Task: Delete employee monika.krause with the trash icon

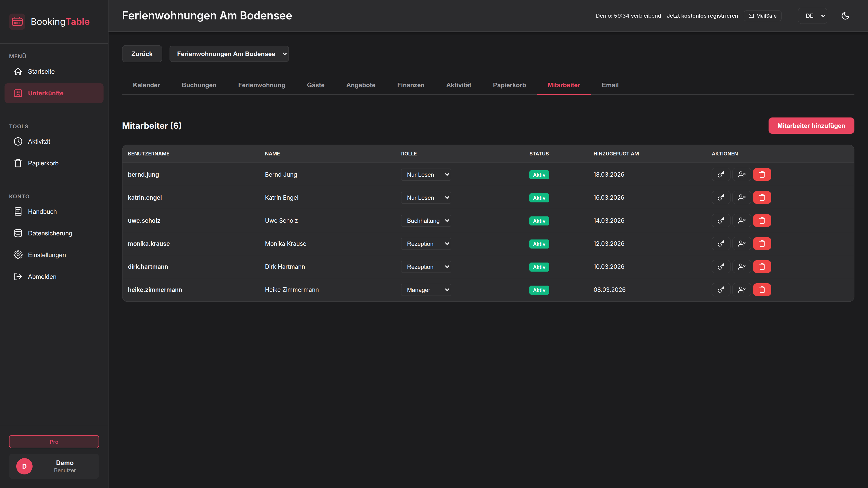Action: pos(762,244)
